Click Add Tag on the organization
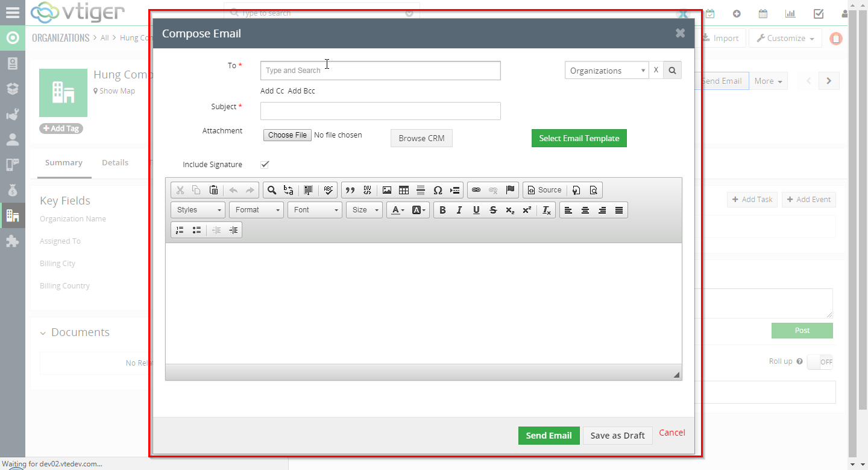 pyautogui.click(x=61, y=129)
